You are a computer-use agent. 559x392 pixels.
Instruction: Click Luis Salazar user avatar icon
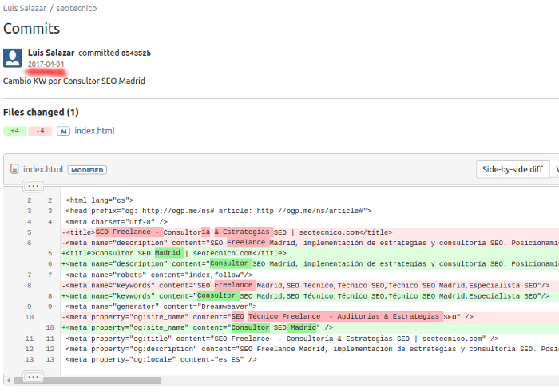13,58
